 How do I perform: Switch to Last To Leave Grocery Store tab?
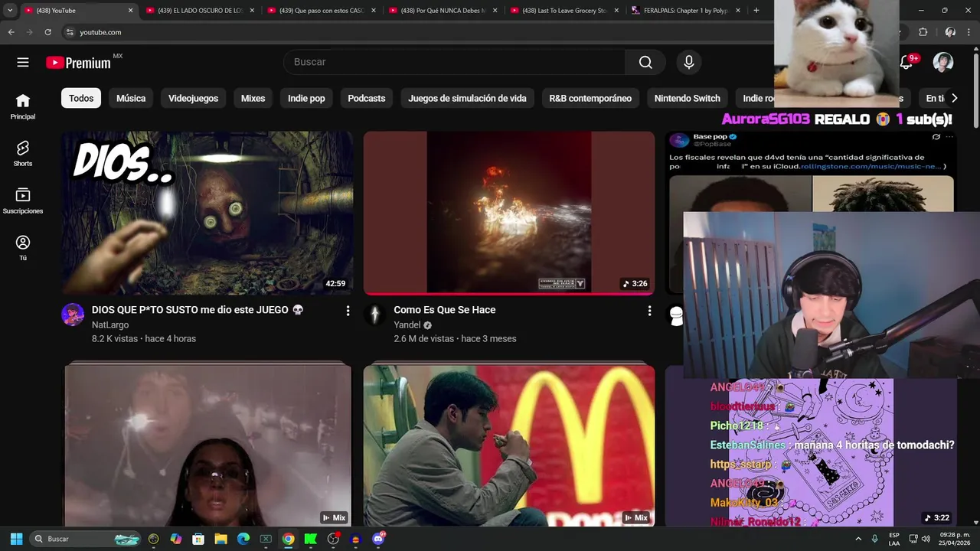[564, 11]
